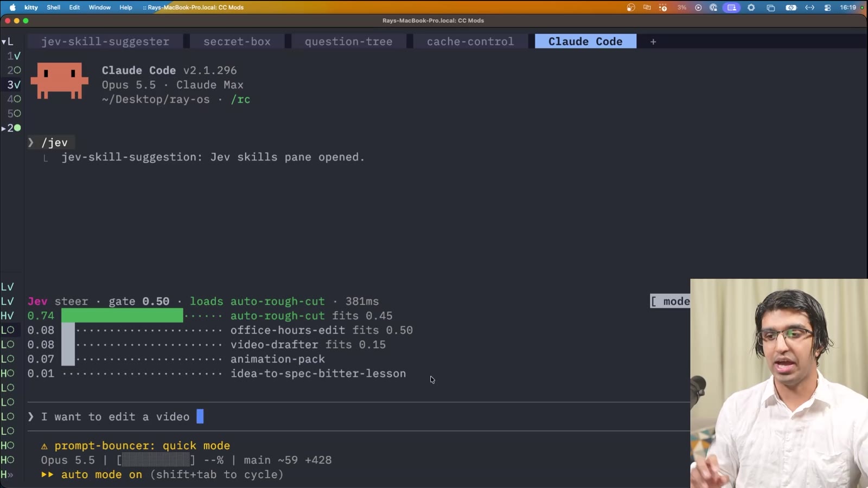Viewport: 868px width, 488px height.
Task: Open the Help menu
Action: click(x=126, y=8)
